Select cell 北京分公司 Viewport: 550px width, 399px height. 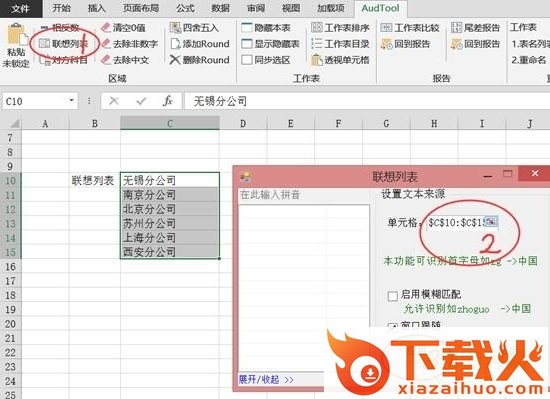[x=170, y=209]
